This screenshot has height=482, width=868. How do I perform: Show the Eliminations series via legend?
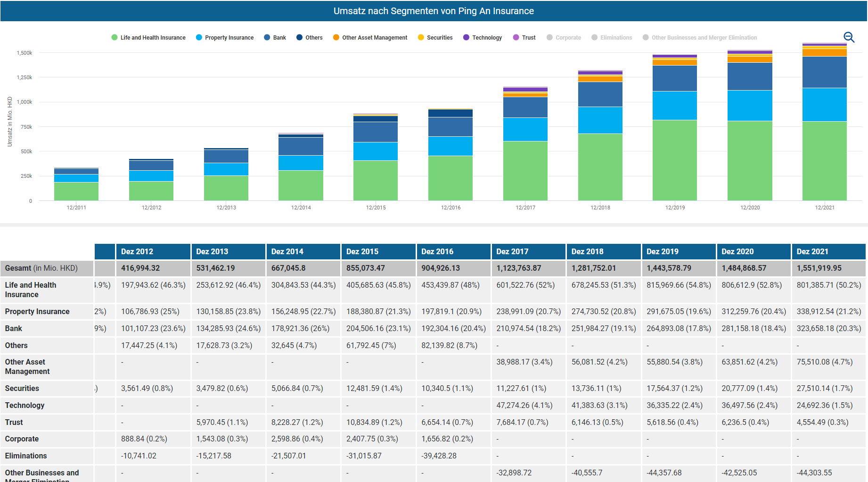(615, 38)
